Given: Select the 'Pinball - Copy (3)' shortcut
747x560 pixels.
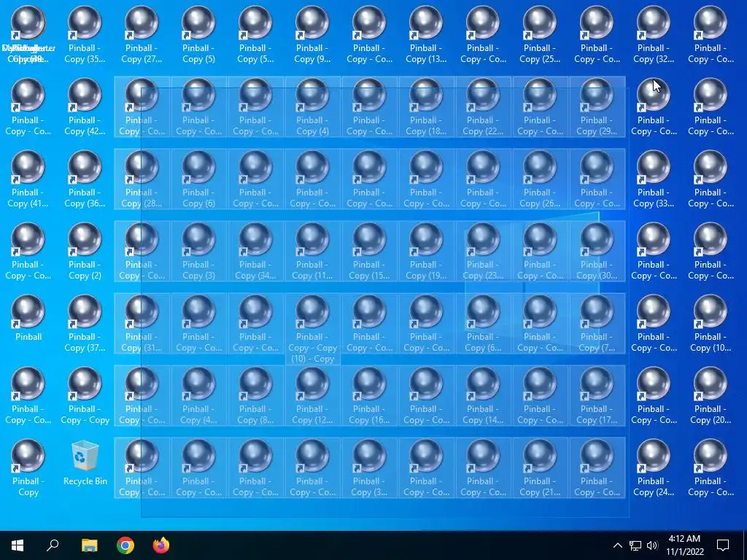Looking at the screenshot, I should point(198,251).
